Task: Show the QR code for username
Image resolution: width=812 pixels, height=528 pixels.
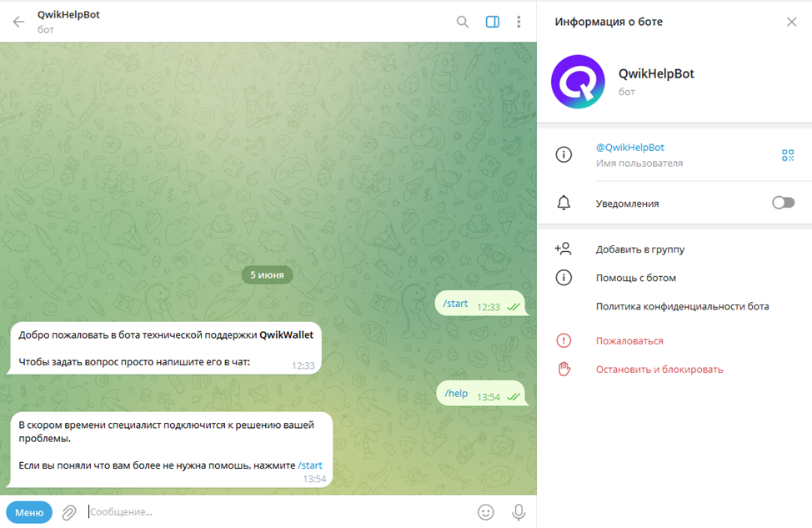Action: click(788, 155)
